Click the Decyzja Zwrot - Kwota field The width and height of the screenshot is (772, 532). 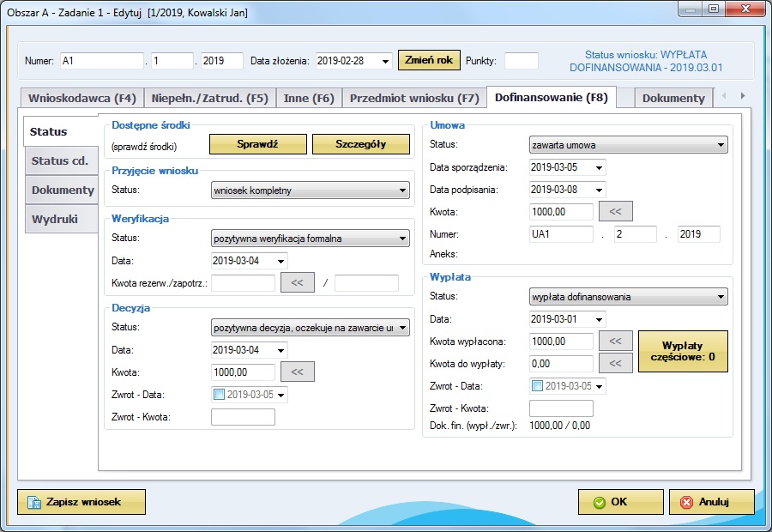[x=244, y=417]
